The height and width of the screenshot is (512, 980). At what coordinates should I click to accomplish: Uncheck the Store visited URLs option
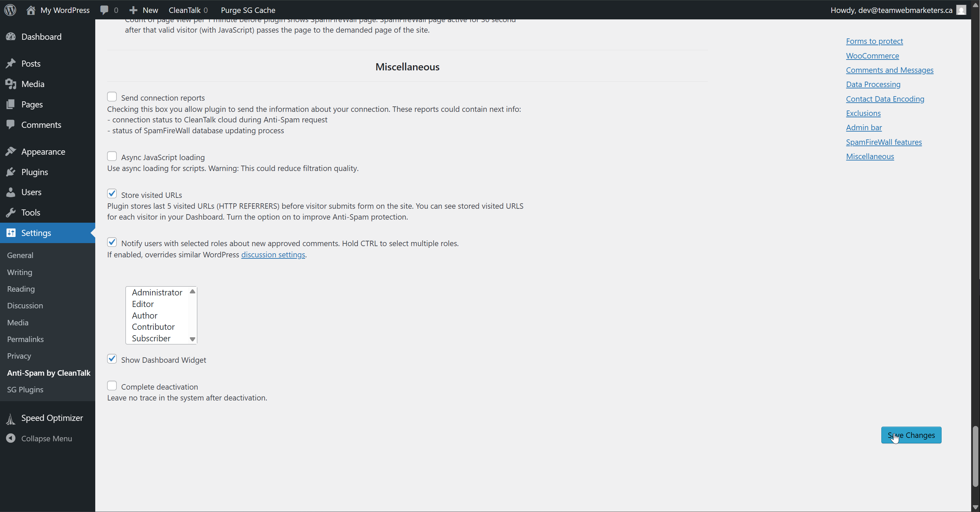(112, 194)
